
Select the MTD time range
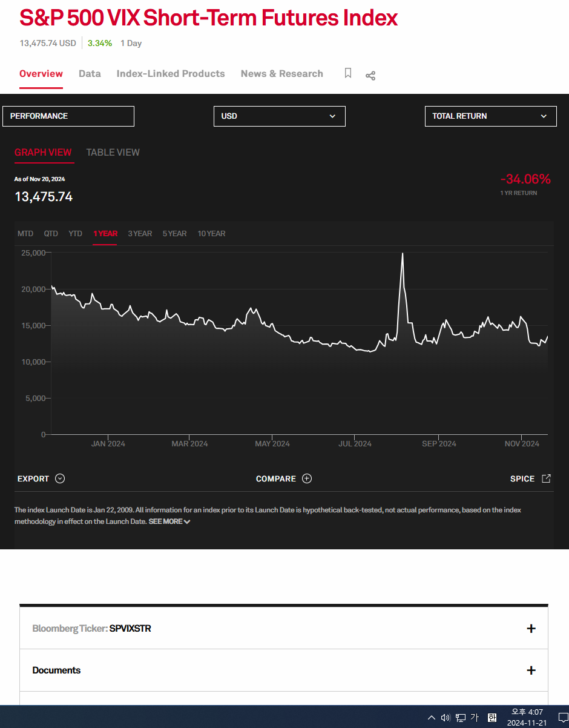25,234
